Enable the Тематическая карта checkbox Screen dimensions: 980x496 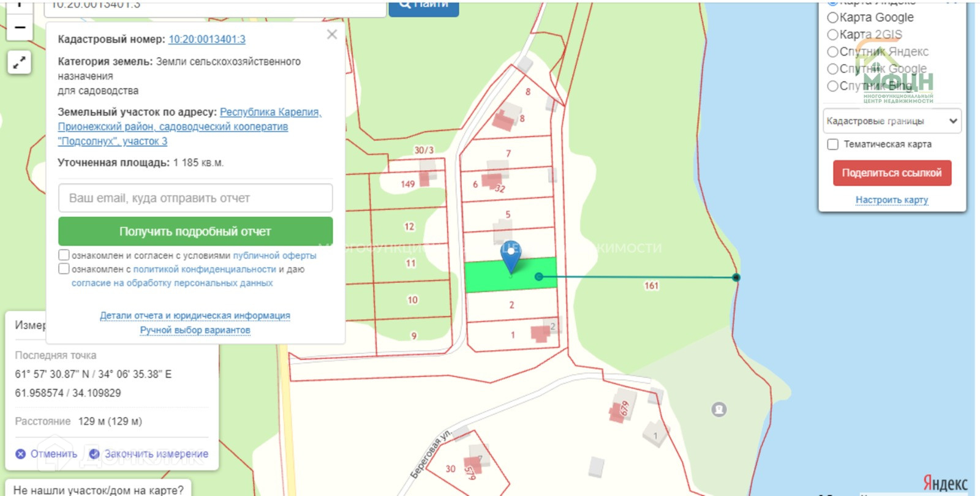(x=833, y=145)
